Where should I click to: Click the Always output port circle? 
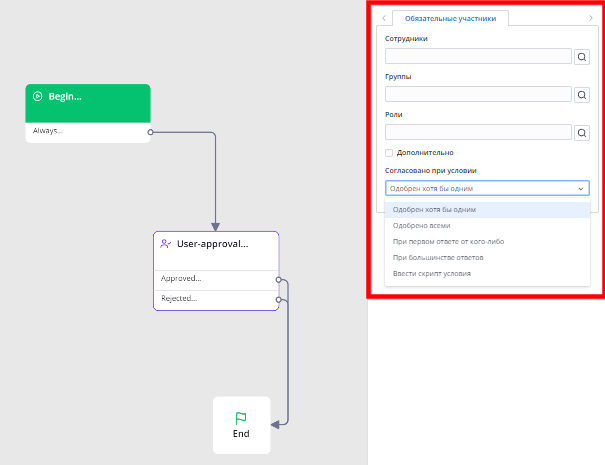coord(150,132)
